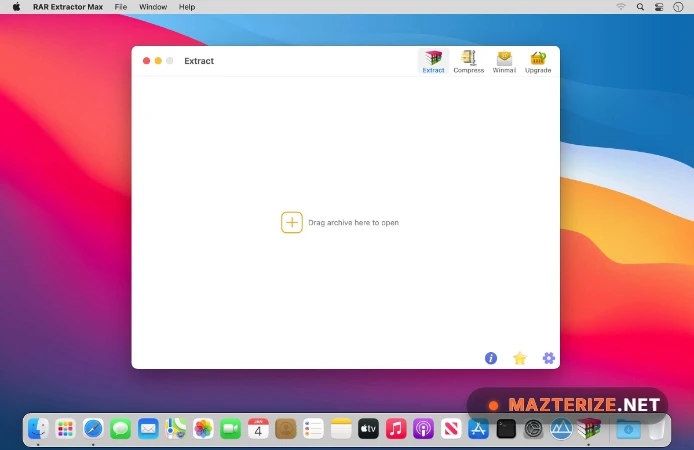Open the Help menu
The width and height of the screenshot is (694, 450).
tap(187, 7)
